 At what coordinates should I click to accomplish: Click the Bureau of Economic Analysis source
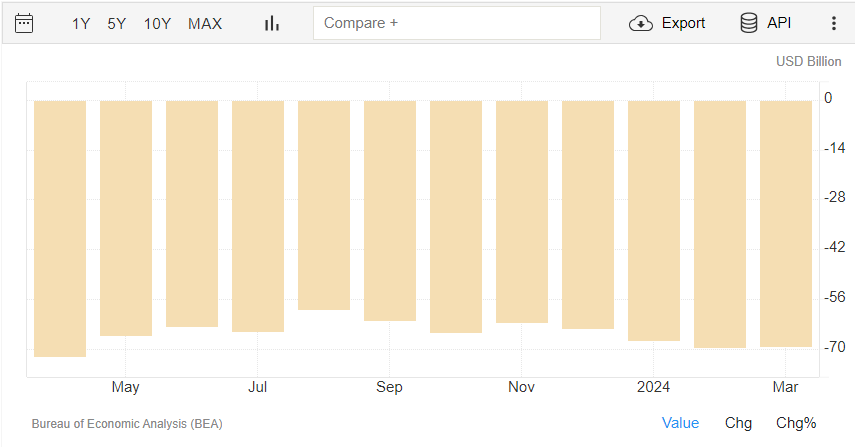click(127, 424)
